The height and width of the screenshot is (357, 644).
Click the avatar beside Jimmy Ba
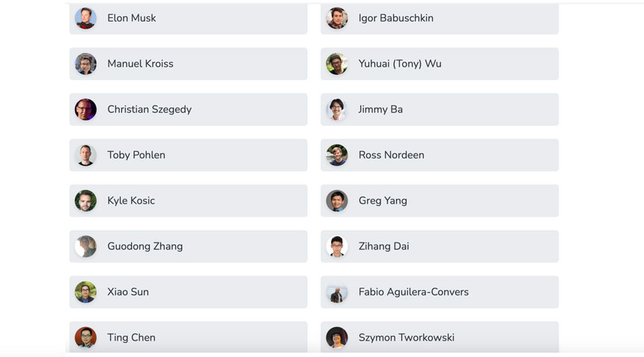pos(337,109)
